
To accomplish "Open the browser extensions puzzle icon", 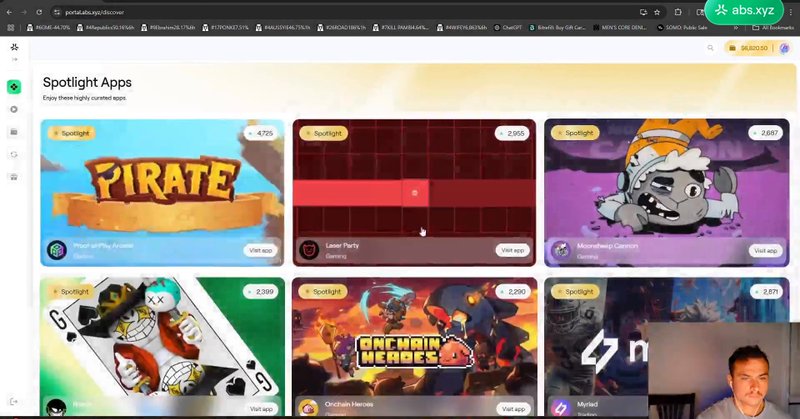I will (x=678, y=12).
